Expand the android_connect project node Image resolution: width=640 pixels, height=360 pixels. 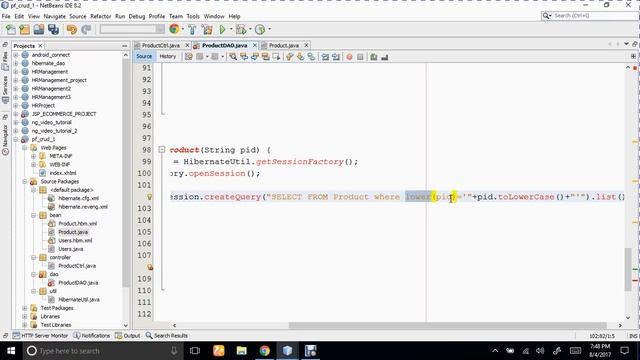click(16, 55)
